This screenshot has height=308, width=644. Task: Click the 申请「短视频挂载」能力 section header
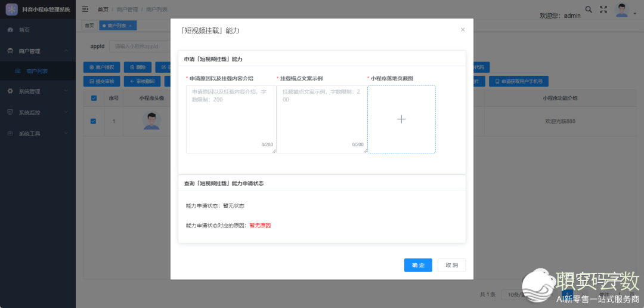(x=213, y=59)
